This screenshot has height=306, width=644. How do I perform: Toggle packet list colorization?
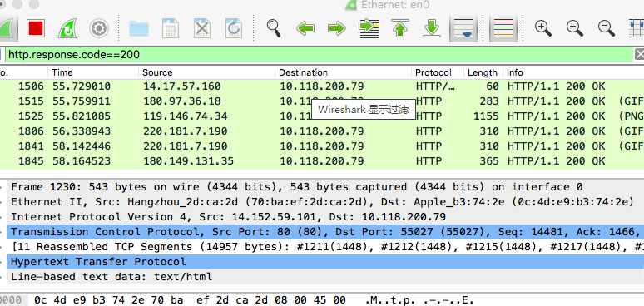(504, 29)
